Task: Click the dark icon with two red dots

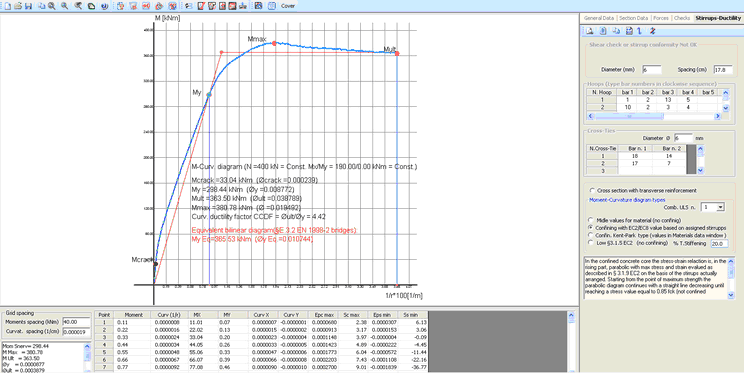Action: [x=212, y=6]
